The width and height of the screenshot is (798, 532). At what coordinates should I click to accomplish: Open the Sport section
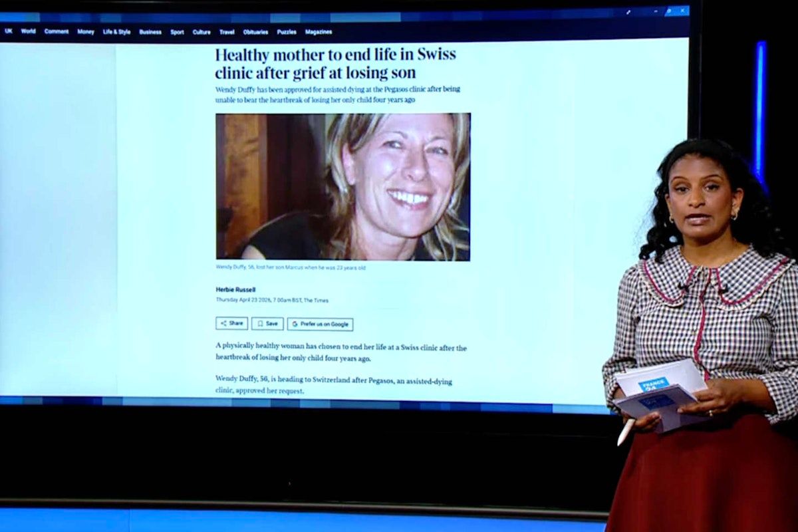point(177,32)
